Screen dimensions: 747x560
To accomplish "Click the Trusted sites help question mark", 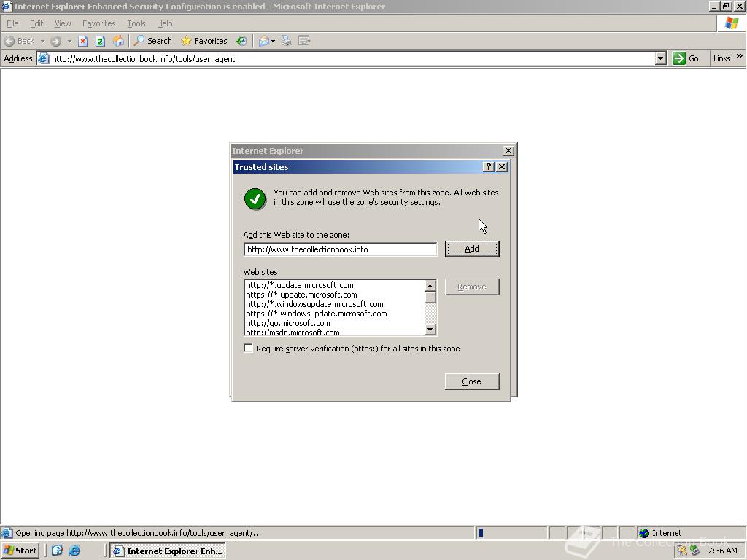I will (x=488, y=167).
